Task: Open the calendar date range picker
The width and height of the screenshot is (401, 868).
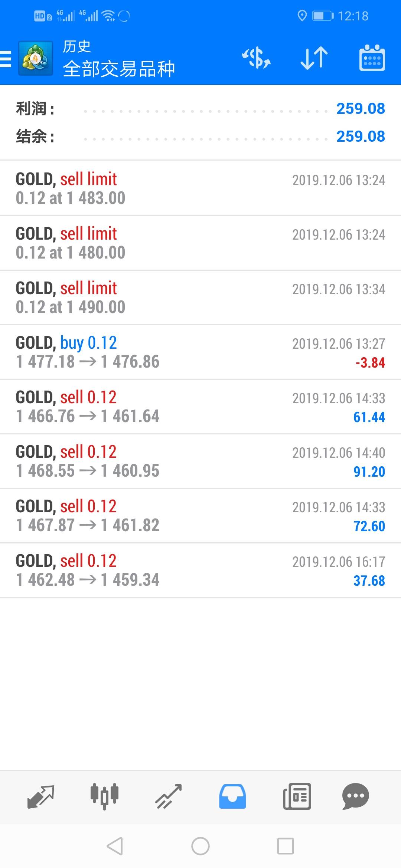Action: pos(372,58)
